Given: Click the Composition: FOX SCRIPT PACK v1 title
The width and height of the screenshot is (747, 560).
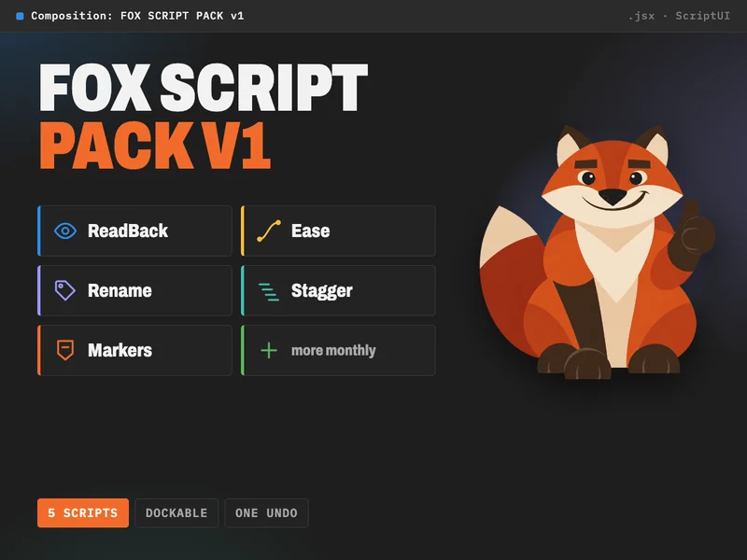Looking at the screenshot, I should point(137,16).
